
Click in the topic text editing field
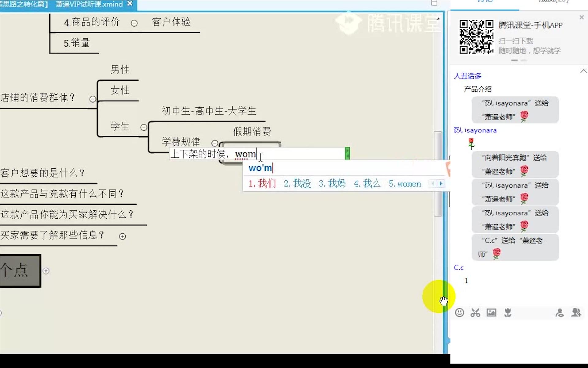point(257,154)
